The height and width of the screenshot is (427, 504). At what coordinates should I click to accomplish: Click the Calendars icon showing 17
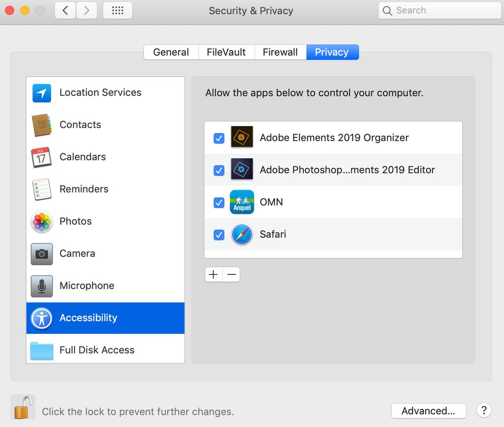pyautogui.click(x=41, y=157)
